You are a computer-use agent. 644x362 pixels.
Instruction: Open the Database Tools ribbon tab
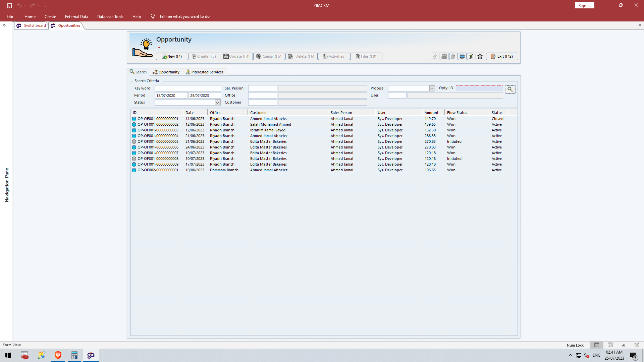point(110,16)
